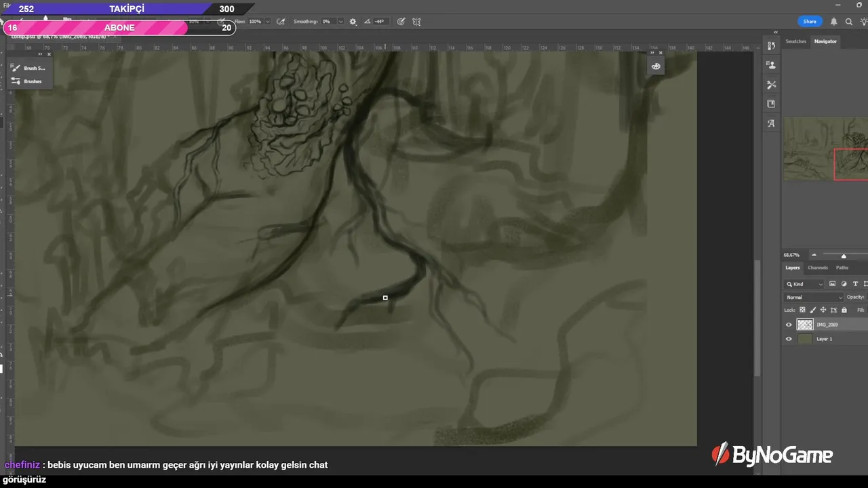Click the Opacity label
The width and height of the screenshot is (868, 488).
(x=856, y=297)
